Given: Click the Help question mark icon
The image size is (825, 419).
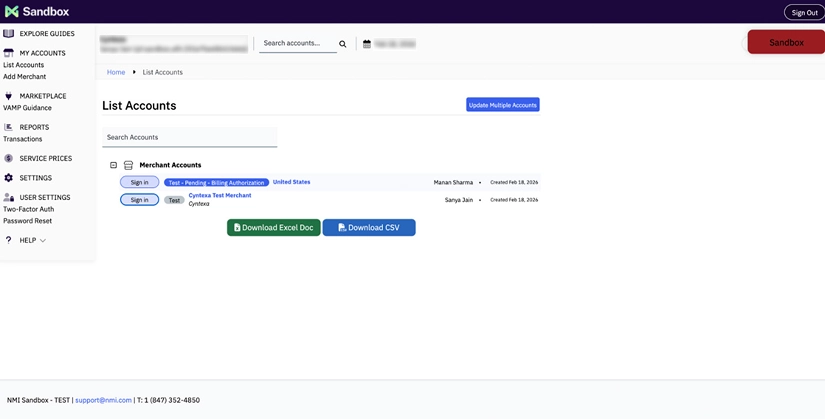Looking at the screenshot, I should (8, 240).
